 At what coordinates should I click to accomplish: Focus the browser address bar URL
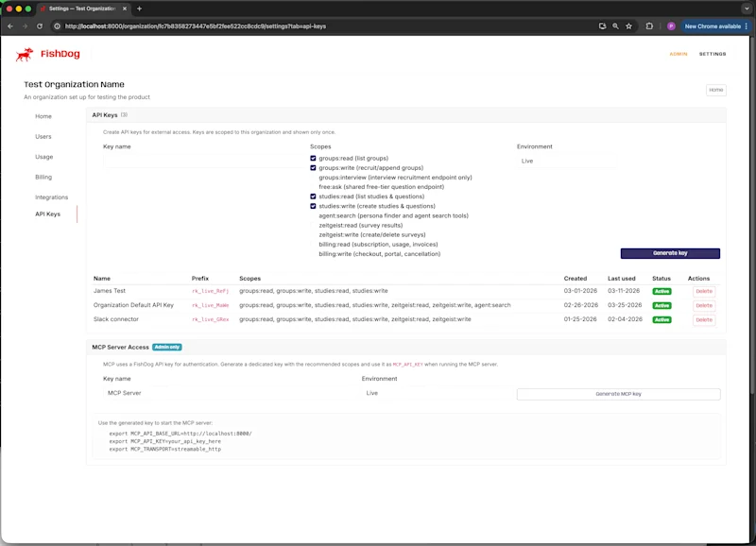(196, 26)
